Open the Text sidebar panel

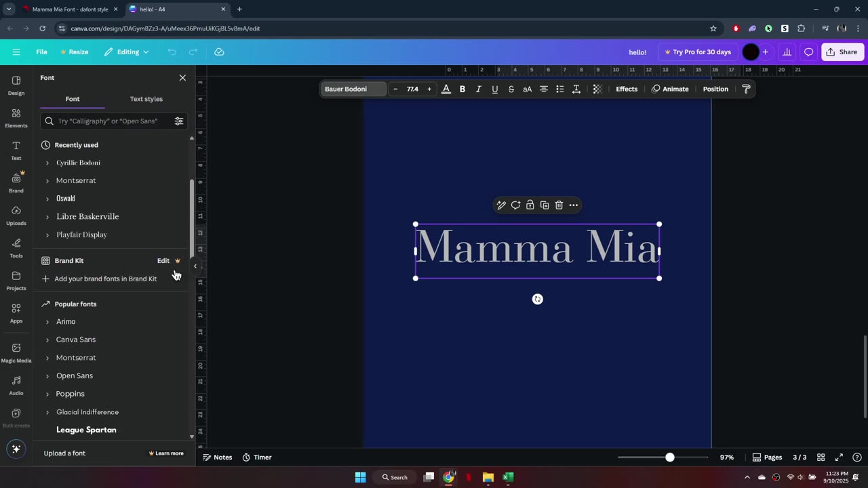16,150
